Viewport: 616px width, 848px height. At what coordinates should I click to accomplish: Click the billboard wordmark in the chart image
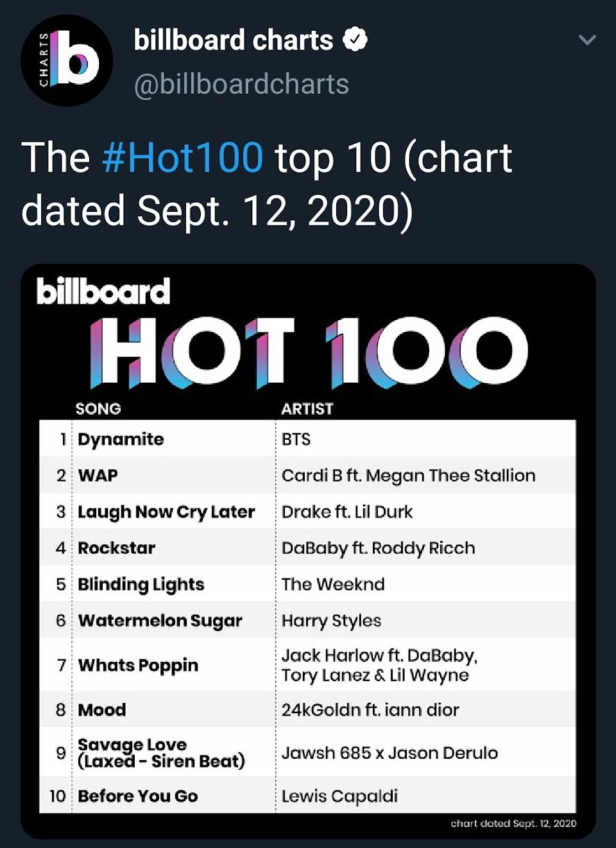tap(103, 291)
